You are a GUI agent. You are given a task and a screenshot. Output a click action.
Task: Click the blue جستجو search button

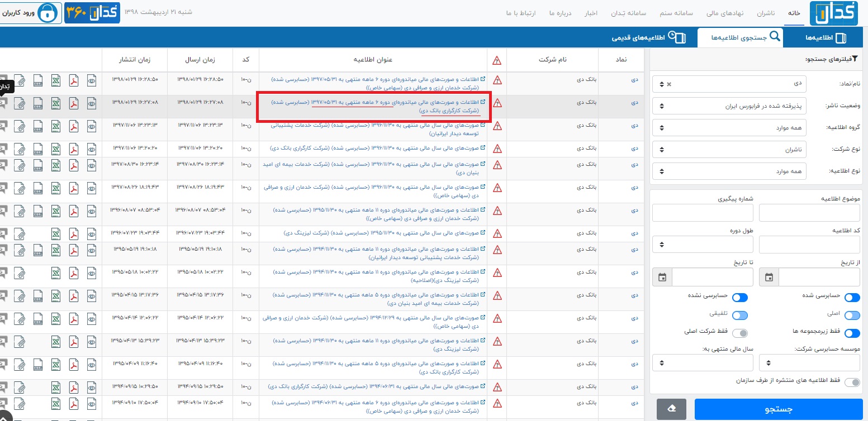coord(778,409)
